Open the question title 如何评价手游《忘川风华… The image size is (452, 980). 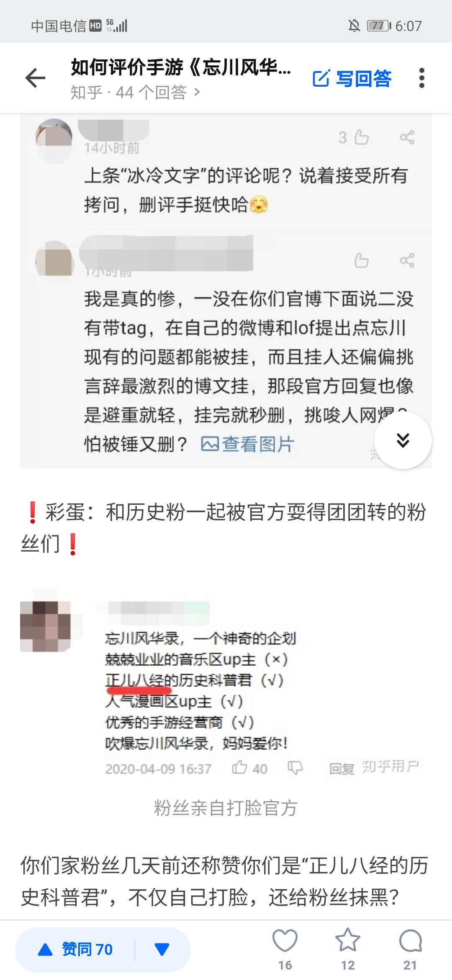click(181, 67)
